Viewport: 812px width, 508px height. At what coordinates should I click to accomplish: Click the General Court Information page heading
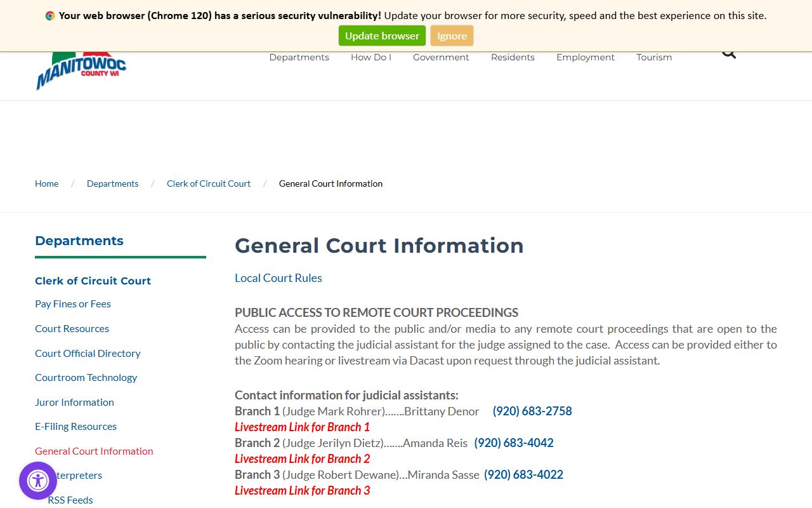click(x=379, y=246)
